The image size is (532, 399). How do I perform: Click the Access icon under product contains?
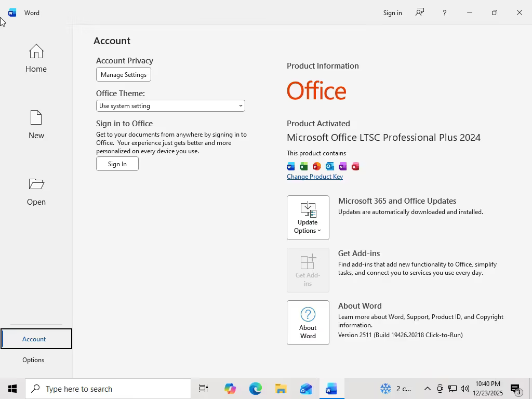[x=355, y=166]
